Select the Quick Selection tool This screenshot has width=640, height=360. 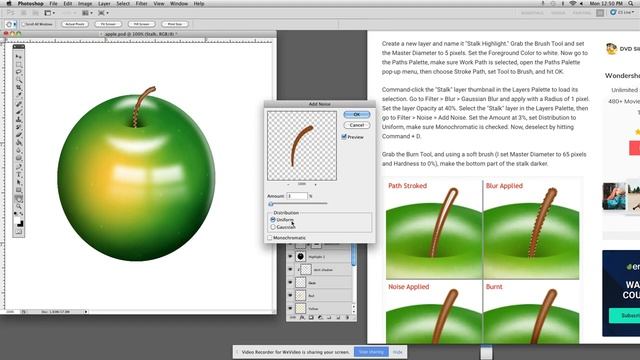pos(18,79)
